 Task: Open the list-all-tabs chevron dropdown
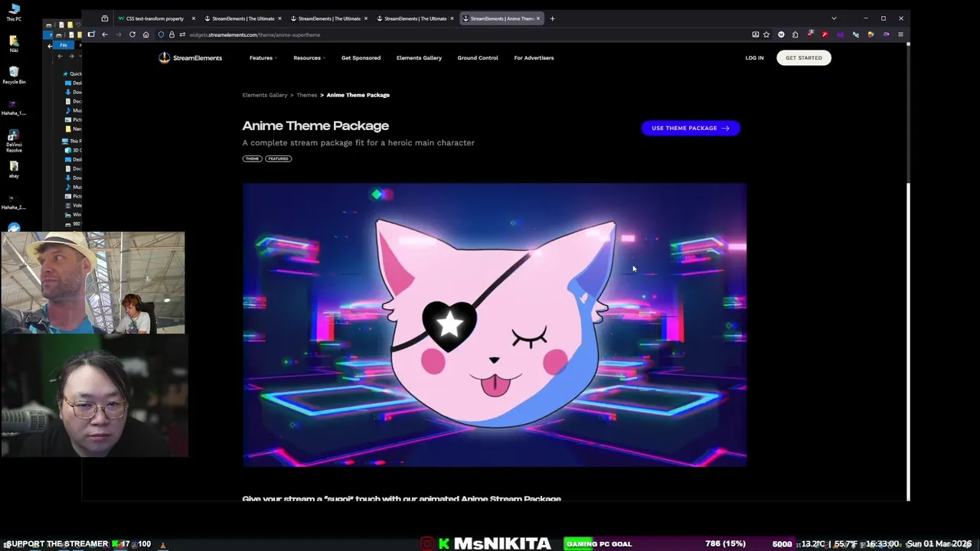pyautogui.click(x=834, y=18)
